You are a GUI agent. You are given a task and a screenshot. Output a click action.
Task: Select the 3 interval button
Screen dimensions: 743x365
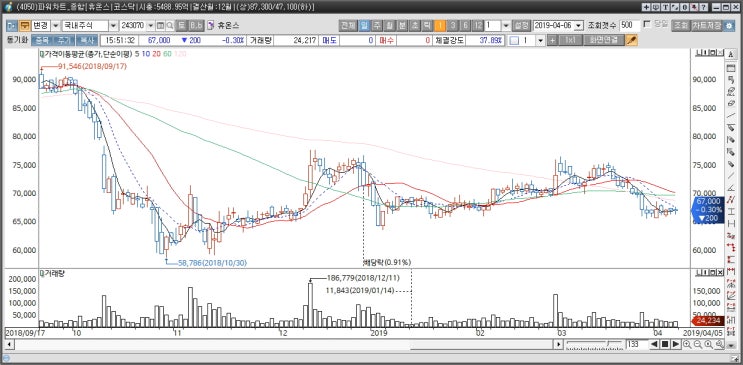453,26
